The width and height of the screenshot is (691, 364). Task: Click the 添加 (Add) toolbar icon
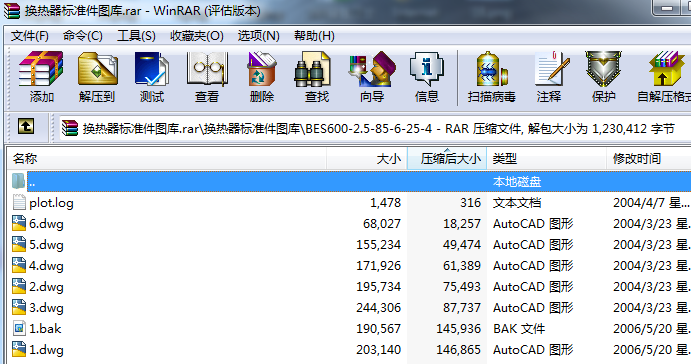click(x=41, y=69)
